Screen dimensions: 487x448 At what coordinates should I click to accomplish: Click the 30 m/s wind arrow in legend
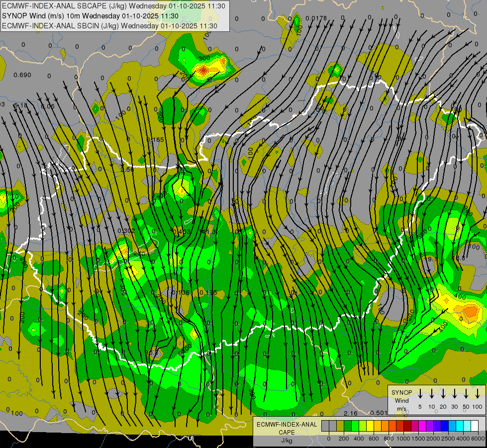coord(455,394)
